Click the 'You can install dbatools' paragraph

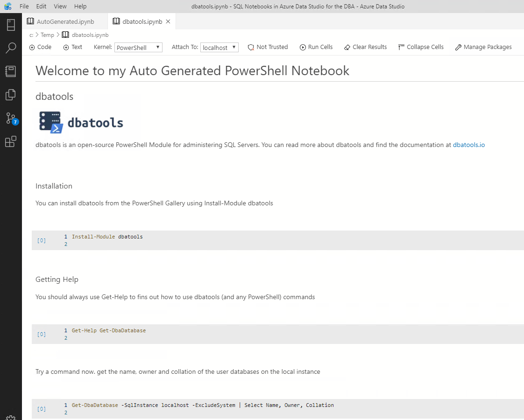pyautogui.click(x=155, y=203)
